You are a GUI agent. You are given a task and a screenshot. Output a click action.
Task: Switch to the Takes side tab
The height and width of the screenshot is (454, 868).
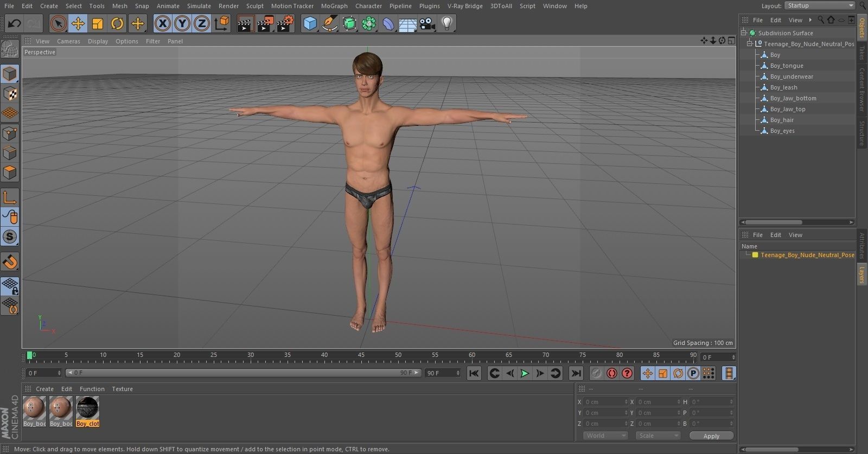(x=861, y=53)
